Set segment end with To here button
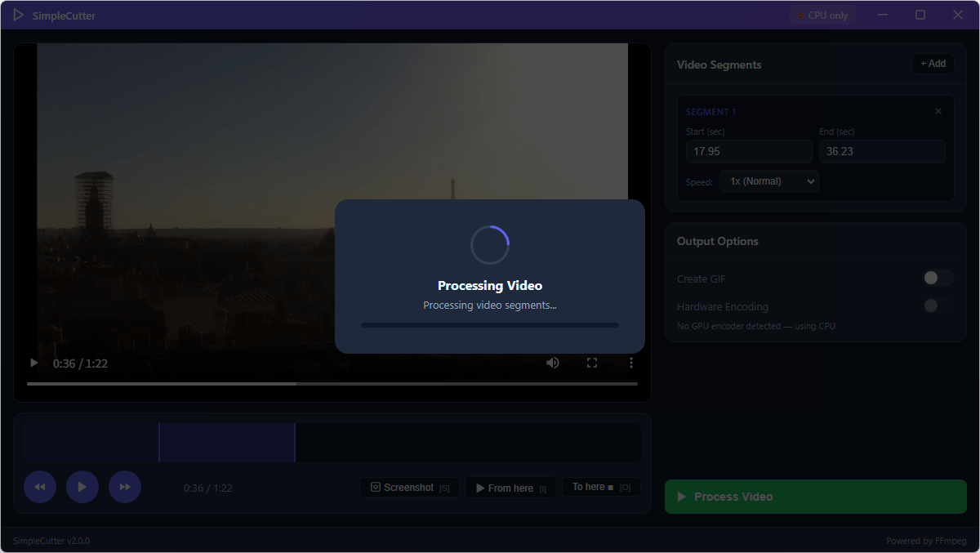Image resolution: width=980 pixels, height=553 pixels. 601,487
